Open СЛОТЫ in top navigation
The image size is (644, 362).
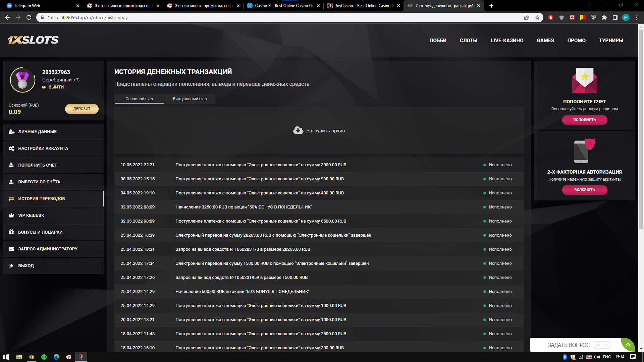coord(468,41)
